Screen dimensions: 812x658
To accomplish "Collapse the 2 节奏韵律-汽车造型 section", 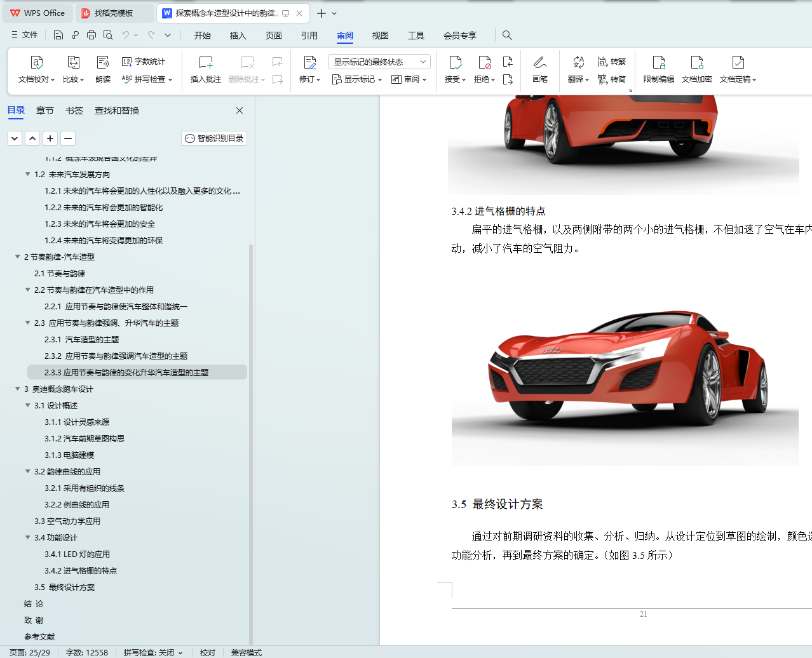I will pos(18,257).
